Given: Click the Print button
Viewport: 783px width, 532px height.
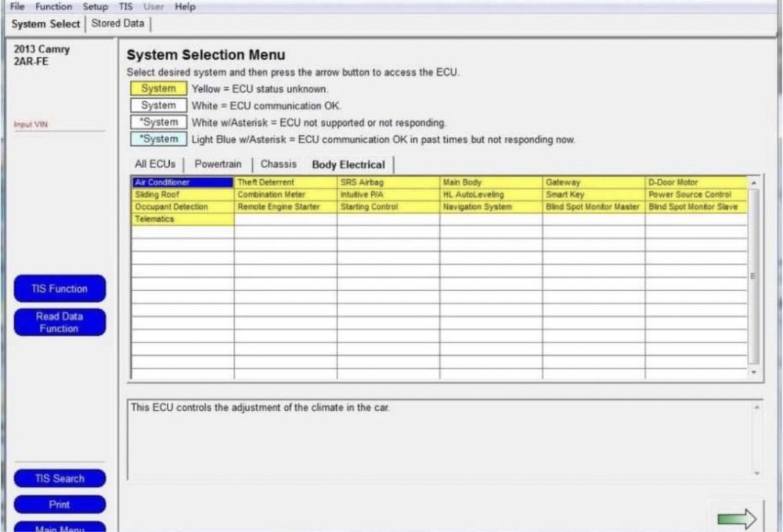Looking at the screenshot, I should 60,504.
